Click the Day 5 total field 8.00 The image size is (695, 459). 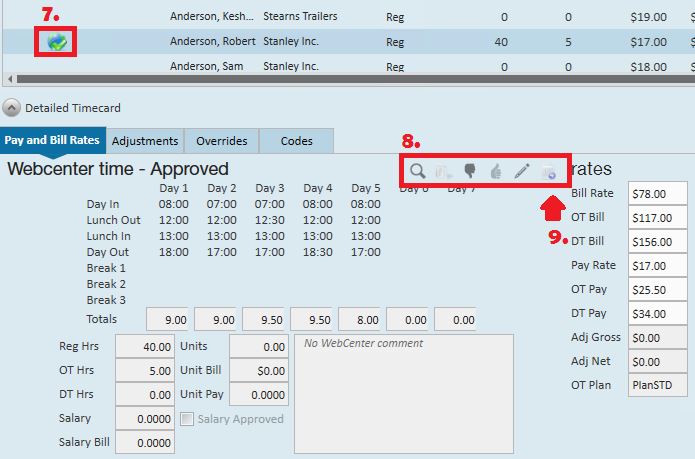(x=359, y=319)
